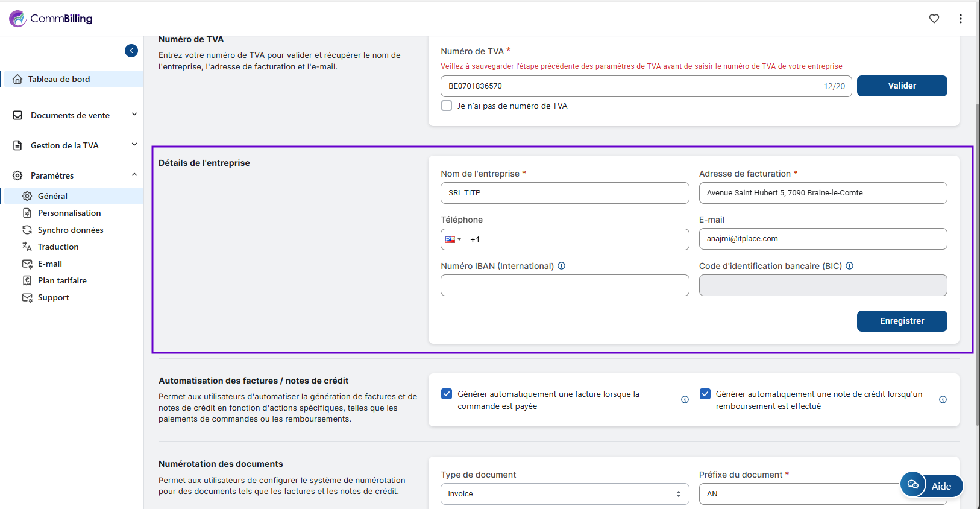Open the Aide chat widget
Image resolution: width=980 pixels, height=509 pixels.
click(931, 485)
